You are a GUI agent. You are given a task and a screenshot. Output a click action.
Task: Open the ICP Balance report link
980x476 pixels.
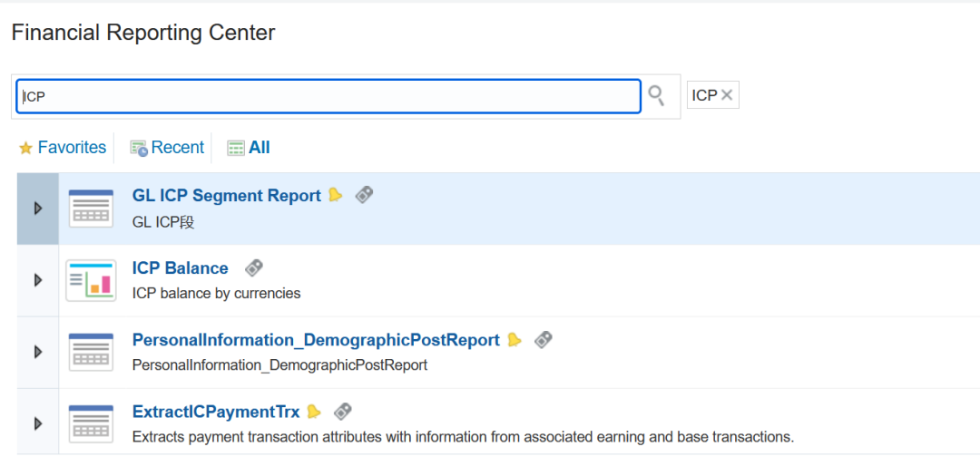point(180,268)
